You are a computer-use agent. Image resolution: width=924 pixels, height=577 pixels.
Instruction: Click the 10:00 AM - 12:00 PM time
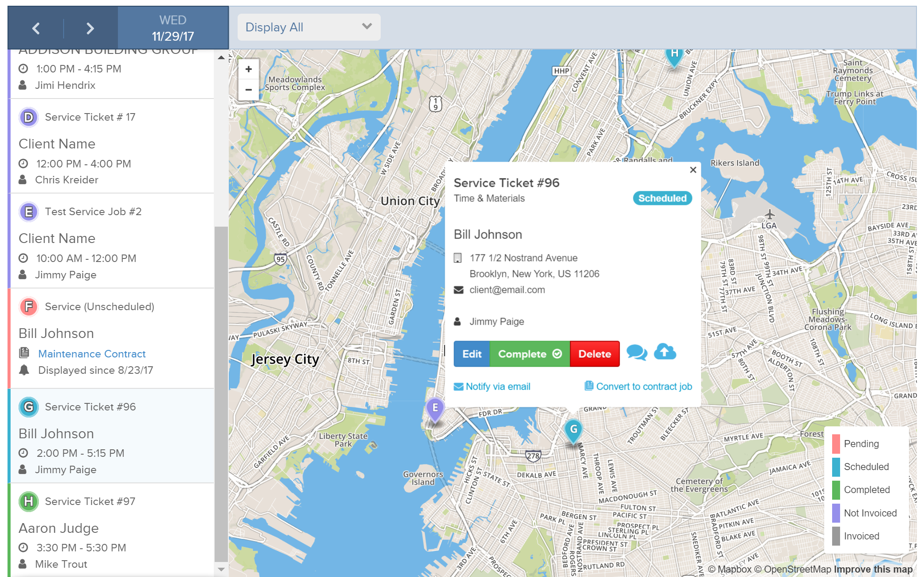pyautogui.click(x=86, y=258)
